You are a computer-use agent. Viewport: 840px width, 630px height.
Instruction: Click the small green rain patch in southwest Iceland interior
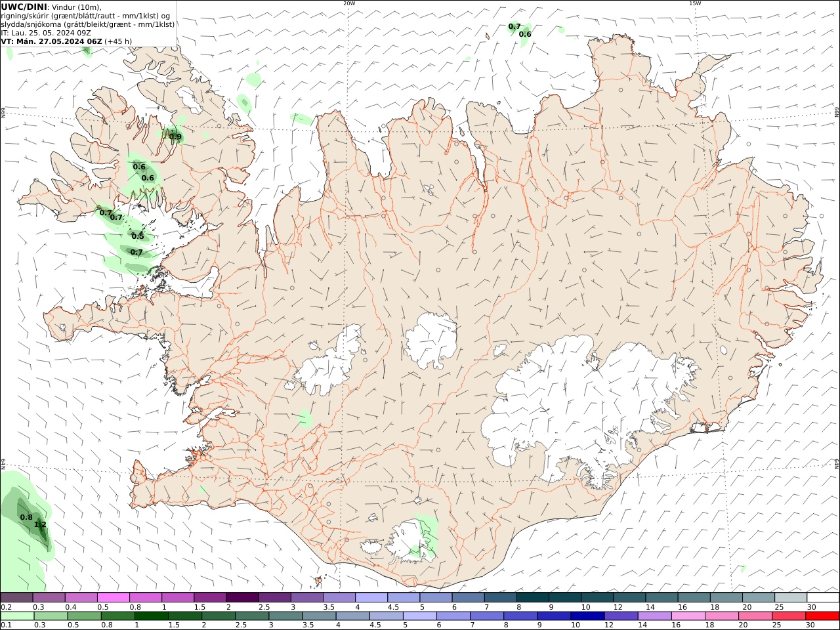[304, 418]
